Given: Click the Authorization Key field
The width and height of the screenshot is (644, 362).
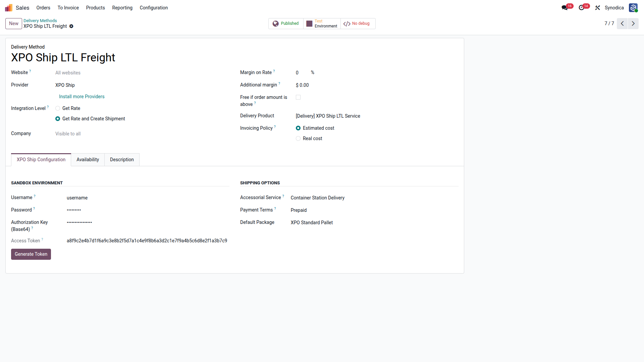Looking at the screenshot, I should point(148,223).
